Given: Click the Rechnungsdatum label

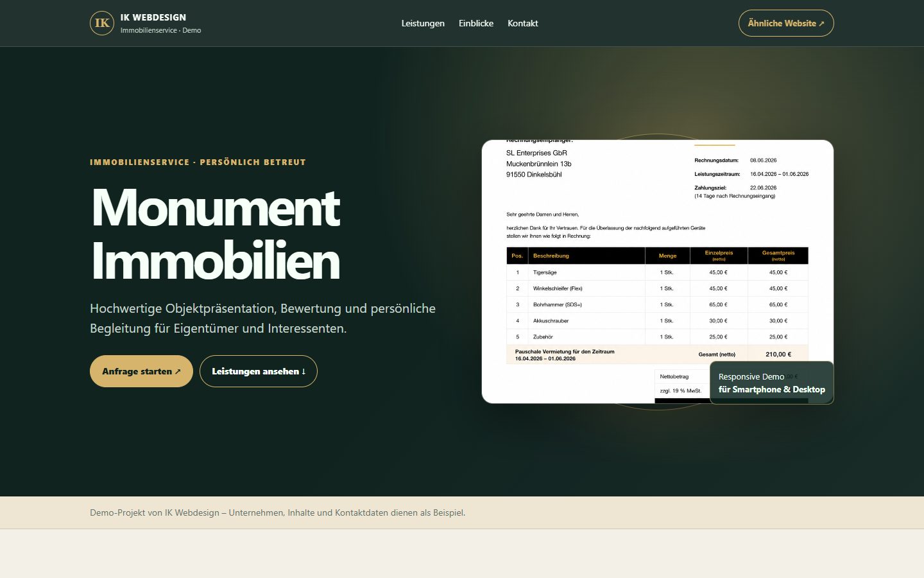Looking at the screenshot, I should pos(716,161).
